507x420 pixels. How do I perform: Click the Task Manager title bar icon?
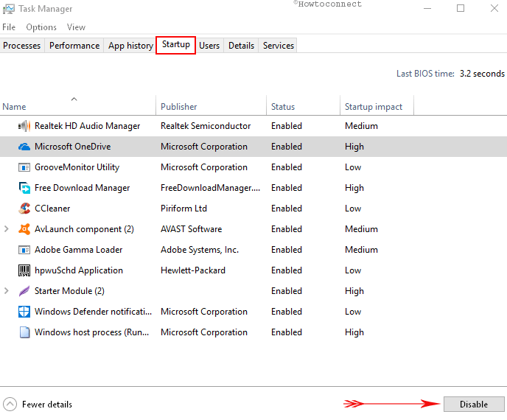[8, 9]
